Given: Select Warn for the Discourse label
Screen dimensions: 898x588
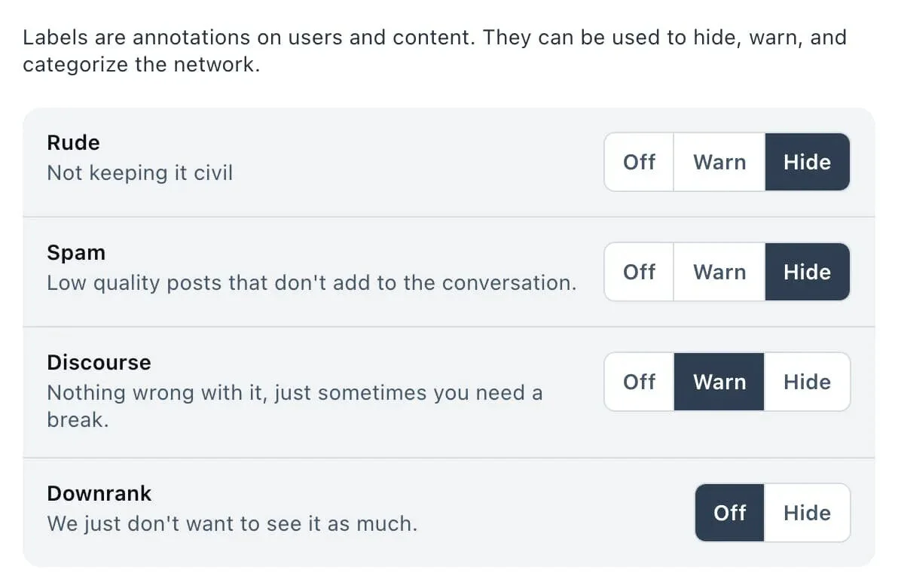Looking at the screenshot, I should click(719, 382).
